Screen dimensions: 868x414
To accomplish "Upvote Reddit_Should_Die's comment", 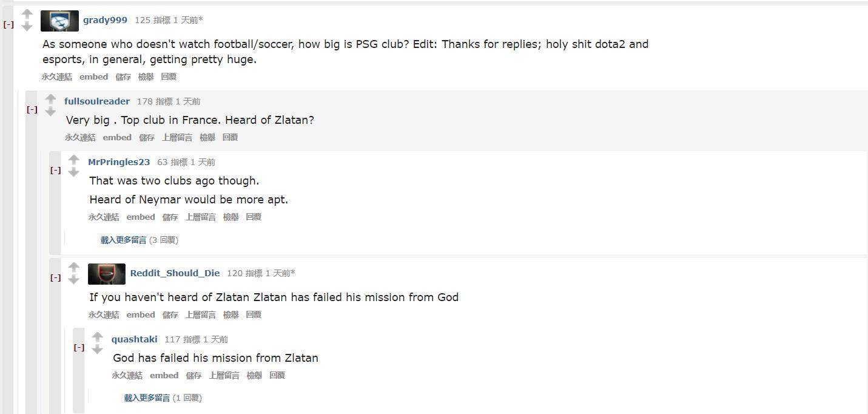I will (73, 267).
